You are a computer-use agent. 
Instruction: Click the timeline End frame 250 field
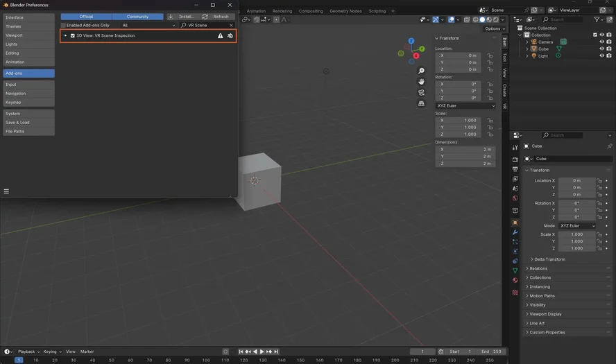(491, 352)
